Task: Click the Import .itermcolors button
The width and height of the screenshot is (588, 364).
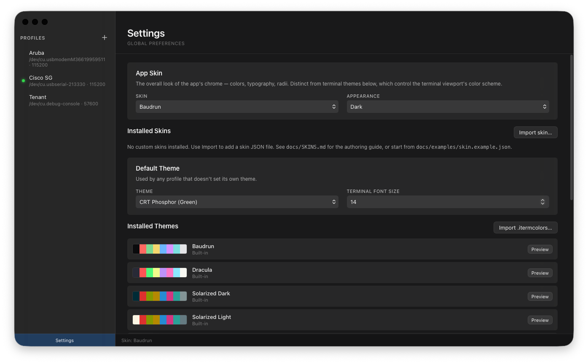Action: [525, 227]
